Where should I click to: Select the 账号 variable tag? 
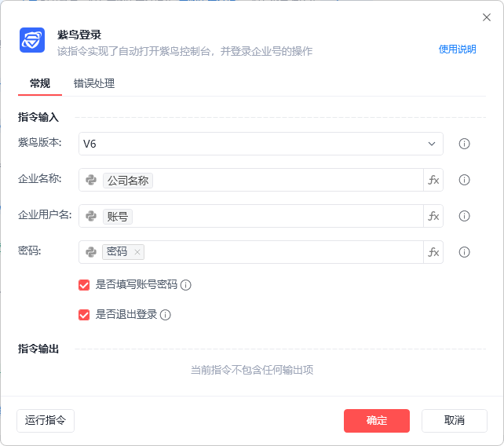pyautogui.click(x=117, y=217)
